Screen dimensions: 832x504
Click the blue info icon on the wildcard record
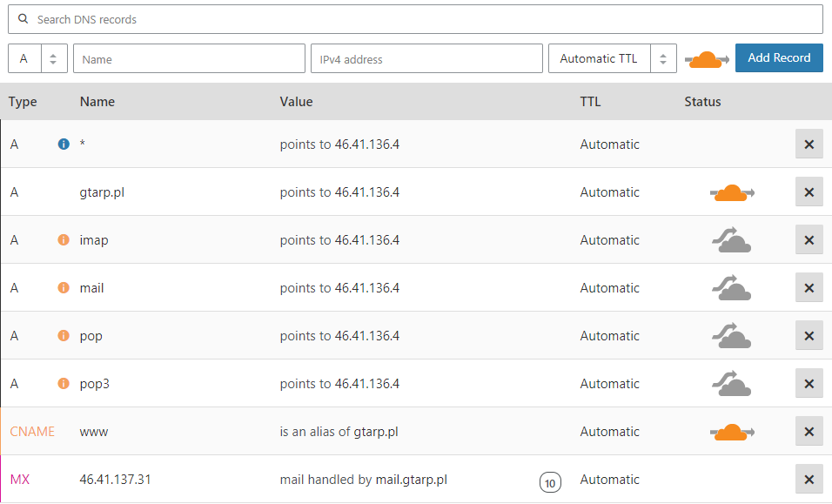pyautogui.click(x=63, y=144)
